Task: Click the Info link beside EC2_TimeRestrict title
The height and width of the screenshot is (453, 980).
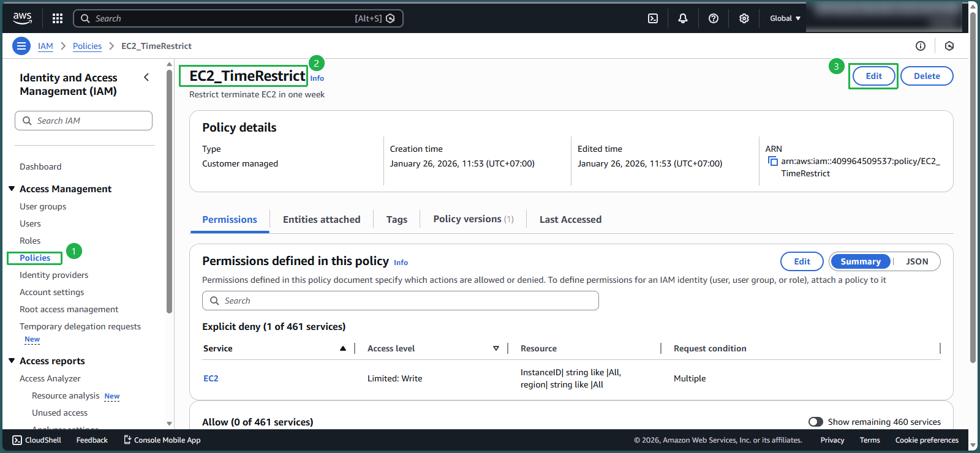Action: (x=317, y=78)
